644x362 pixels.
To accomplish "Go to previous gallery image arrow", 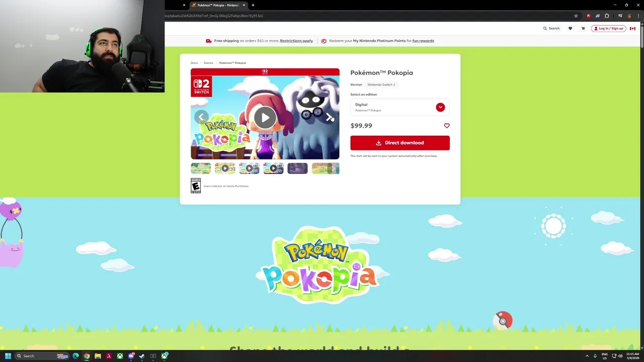I will [201, 117].
